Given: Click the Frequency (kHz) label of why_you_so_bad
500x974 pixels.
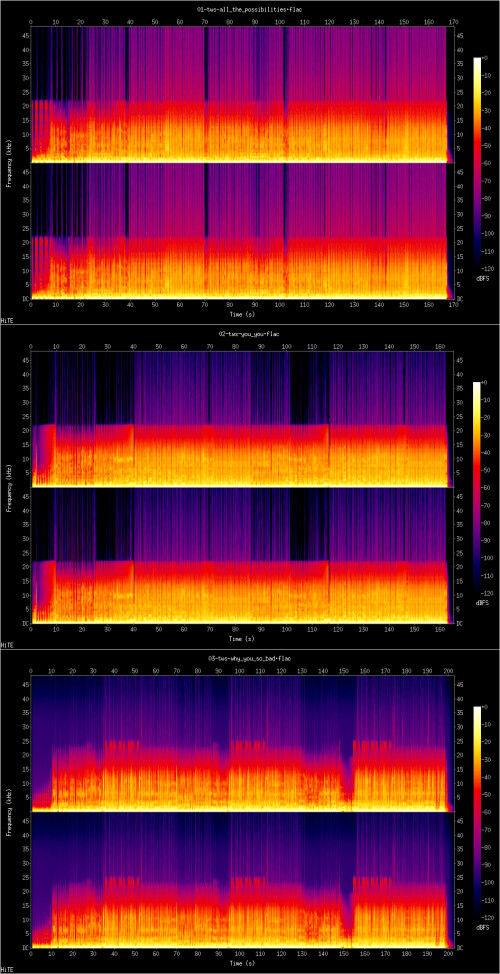Looking at the screenshot, I should coord(11,813).
